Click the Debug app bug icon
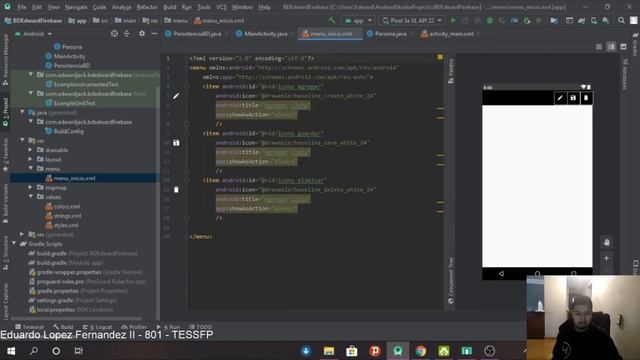 [489, 20]
